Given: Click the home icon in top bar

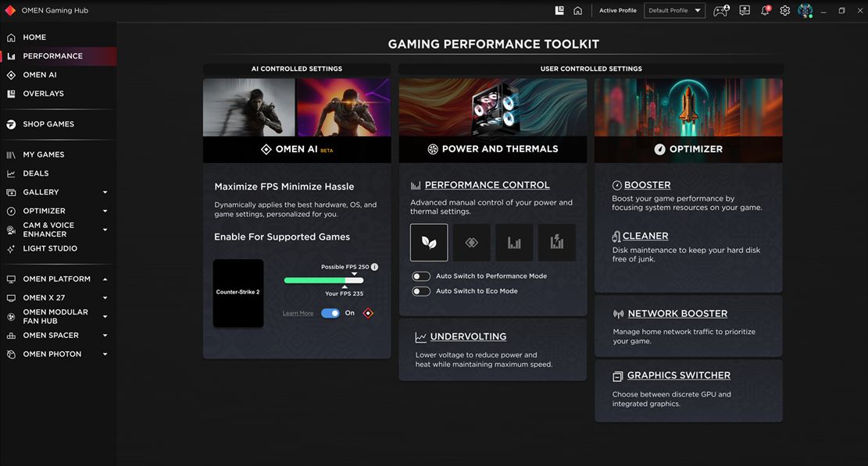Looking at the screenshot, I should point(577,11).
